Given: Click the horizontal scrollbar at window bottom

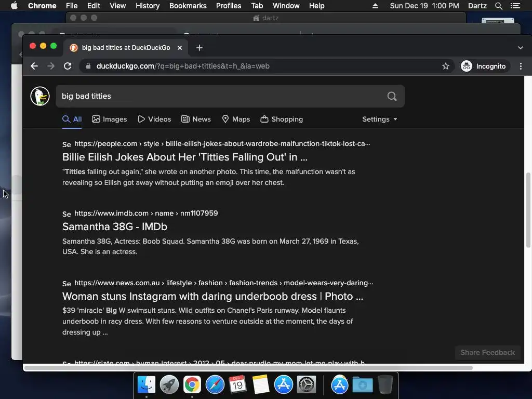Looking at the screenshot, I should (x=248, y=368).
